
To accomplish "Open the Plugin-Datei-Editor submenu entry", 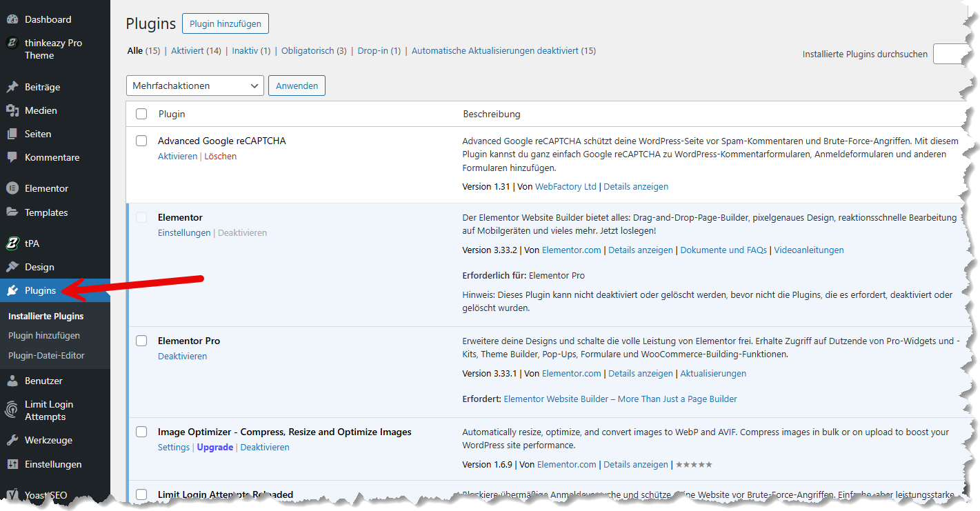I will [x=45, y=355].
